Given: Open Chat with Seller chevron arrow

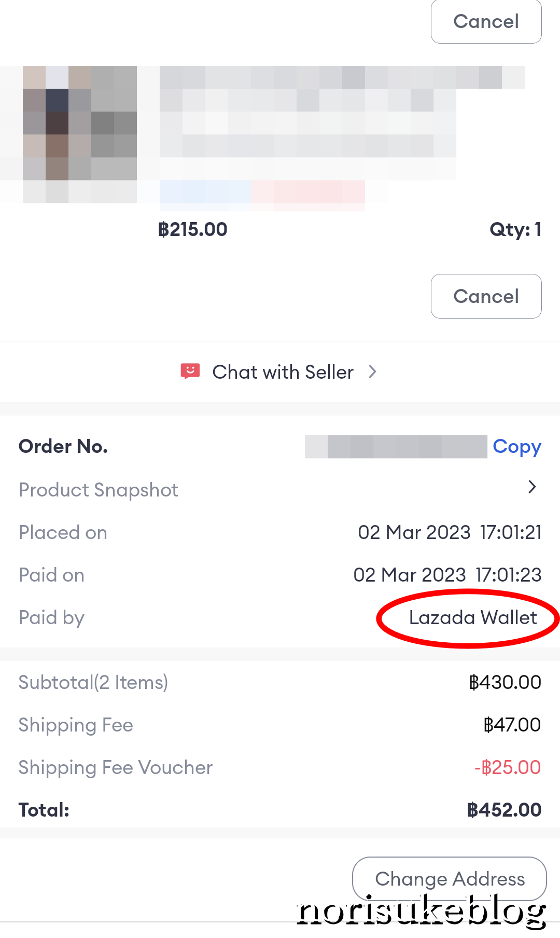Looking at the screenshot, I should pos(372,371).
